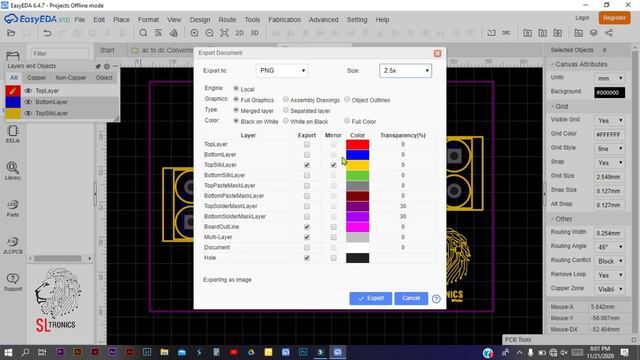Open the Route menu
This screenshot has height=360, width=640.
pyautogui.click(x=227, y=20)
